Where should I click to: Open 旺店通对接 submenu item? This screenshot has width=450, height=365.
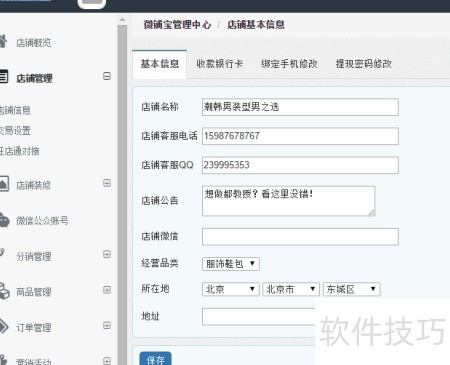(19, 151)
